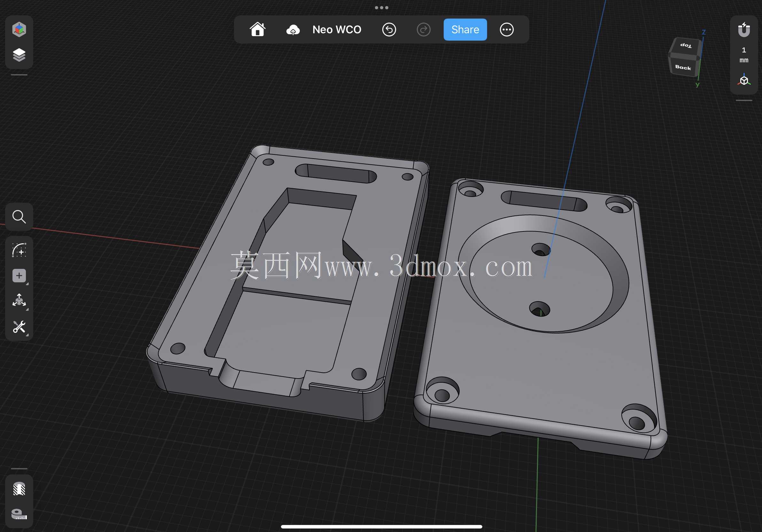Undo the last action

tap(389, 29)
